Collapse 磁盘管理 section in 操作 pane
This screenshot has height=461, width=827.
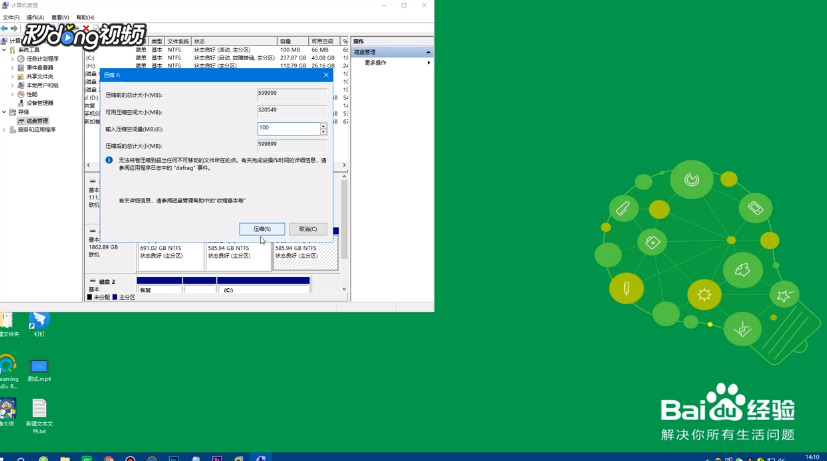coord(428,52)
